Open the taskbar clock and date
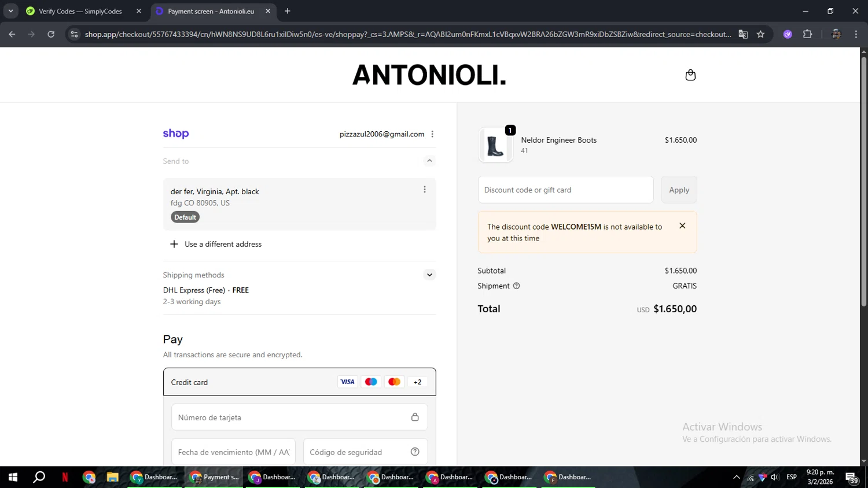 pyautogui.click(x=821, y=477)
